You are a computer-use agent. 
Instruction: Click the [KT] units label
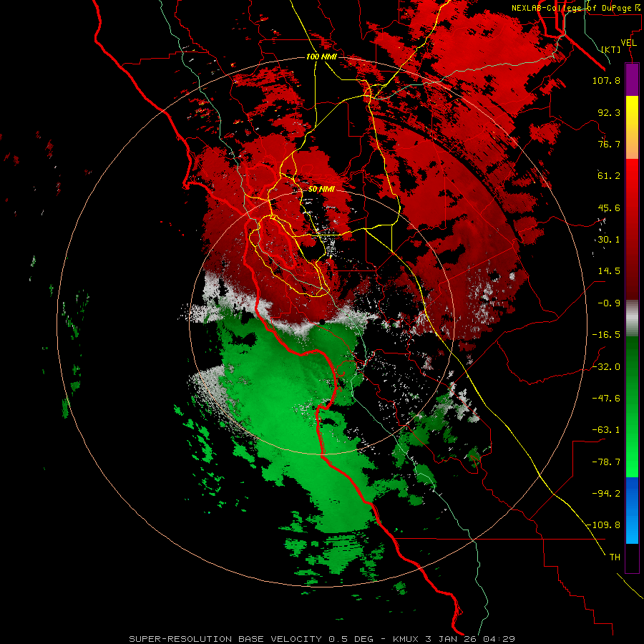(x=611, y=49)
